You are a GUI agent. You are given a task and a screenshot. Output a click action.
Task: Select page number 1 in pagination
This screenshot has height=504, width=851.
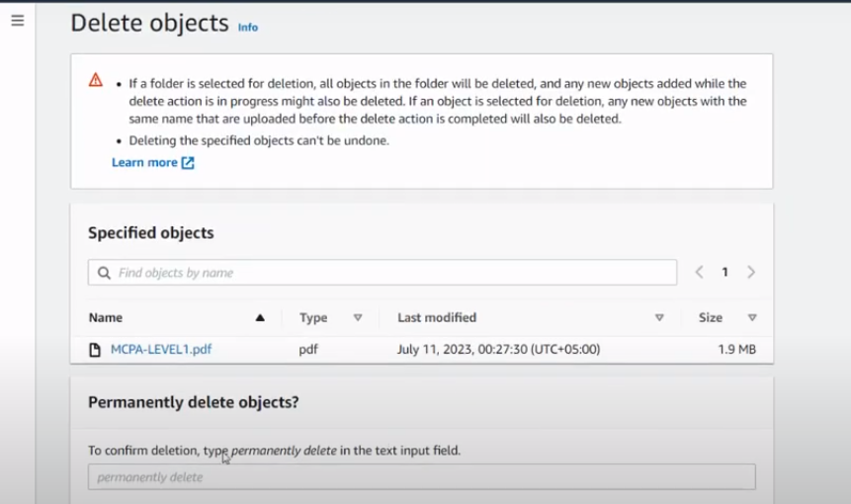tap(724, 273)
